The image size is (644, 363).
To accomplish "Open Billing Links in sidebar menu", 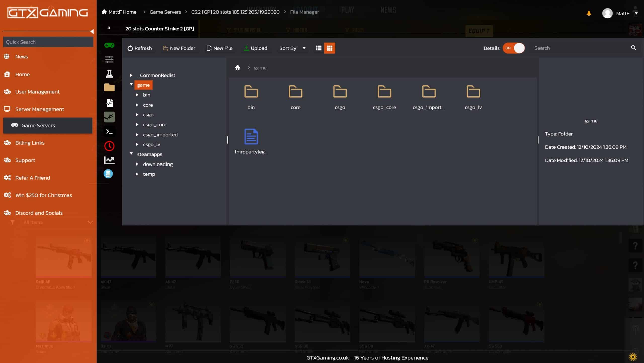I will click(x=30, y=143).
